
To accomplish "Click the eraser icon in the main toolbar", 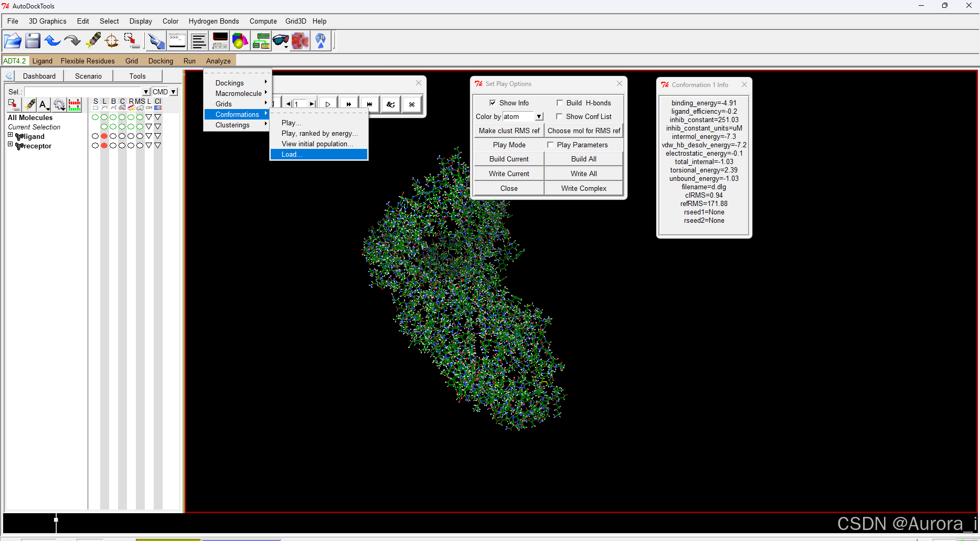I will [93, 40].
